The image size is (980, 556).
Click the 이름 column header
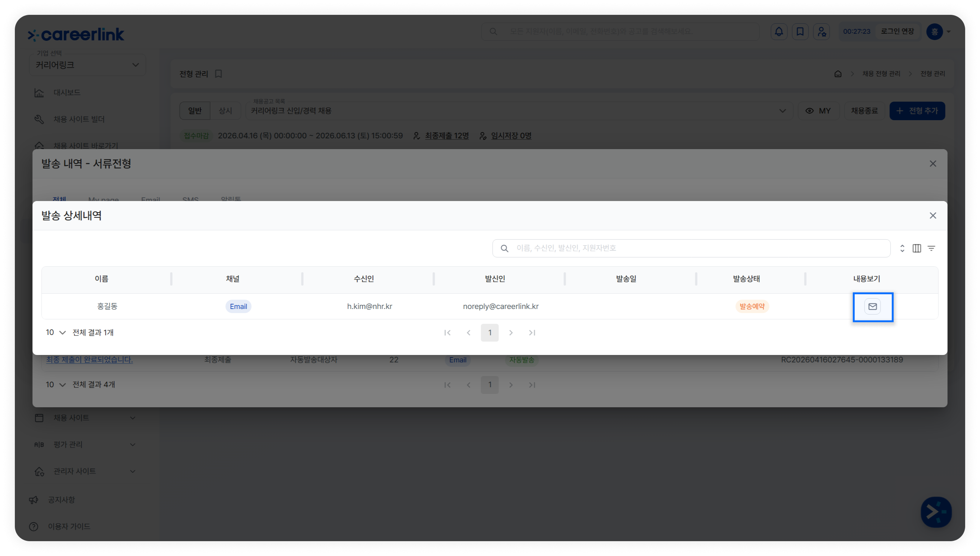[x=102, y=279]
